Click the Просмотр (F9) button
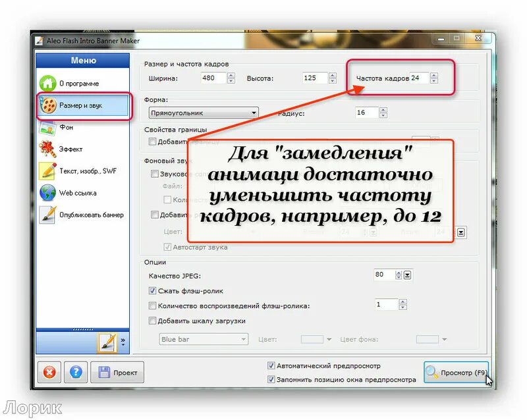Viewport: 527px width, 420px height. [x=456, y=373]
